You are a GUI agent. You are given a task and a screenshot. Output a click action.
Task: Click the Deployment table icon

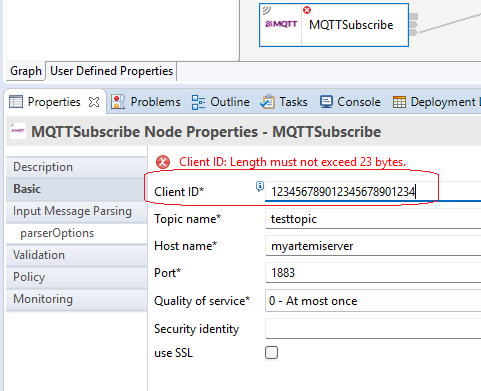(399, 102)
